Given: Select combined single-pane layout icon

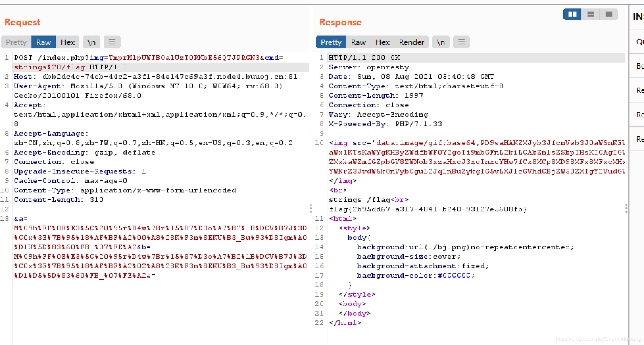Looking at the screenshot, I should click(x=609, y=14).
